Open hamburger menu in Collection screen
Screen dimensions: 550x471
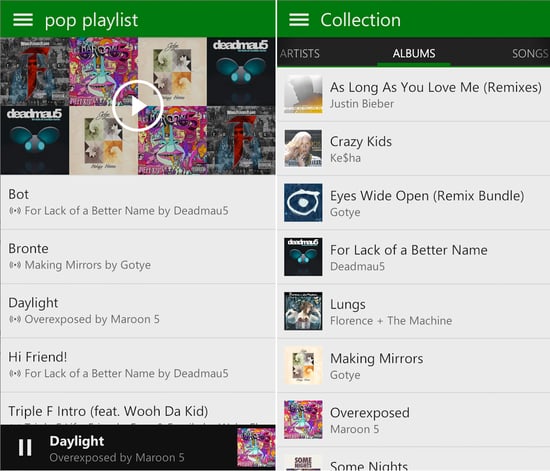click(x=299, y=20)
